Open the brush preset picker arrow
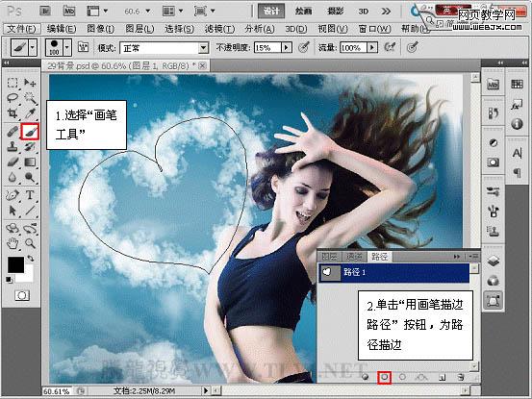 pyautogui.click(x=67, y=47)
